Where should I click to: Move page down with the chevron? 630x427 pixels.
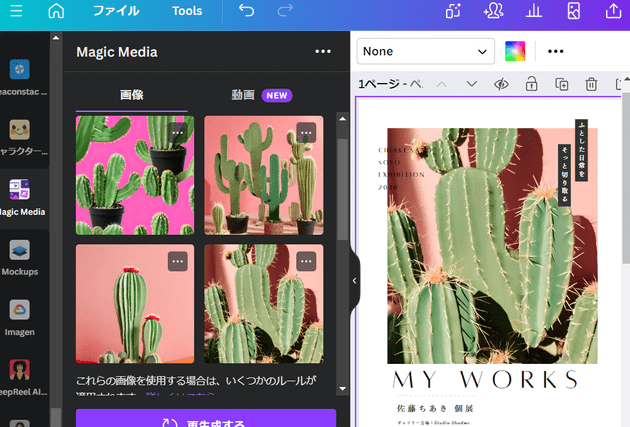point(472,84)
